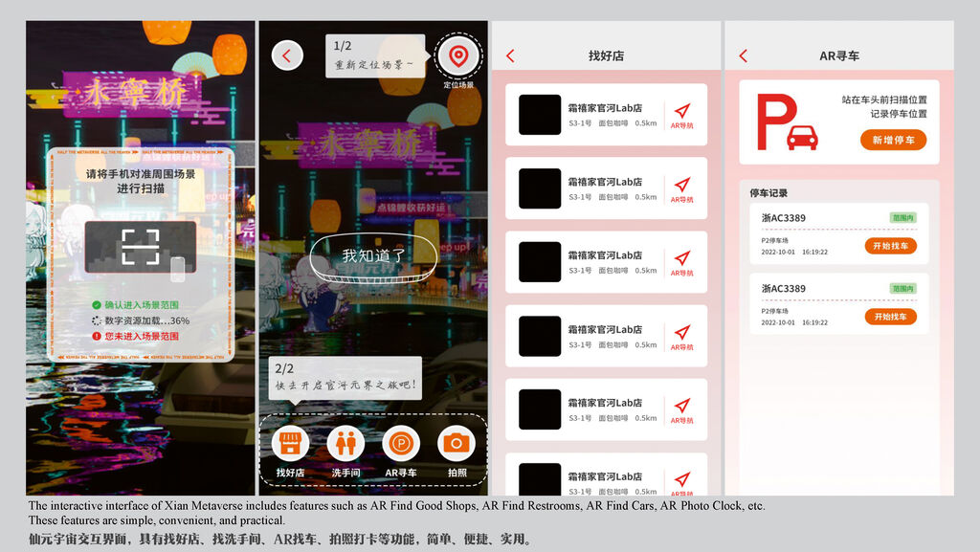Image resolution: width=980 pixels, height=552 pixels.
Task: Tap the 定位场景 location pin icon
Action: point(458,56)
